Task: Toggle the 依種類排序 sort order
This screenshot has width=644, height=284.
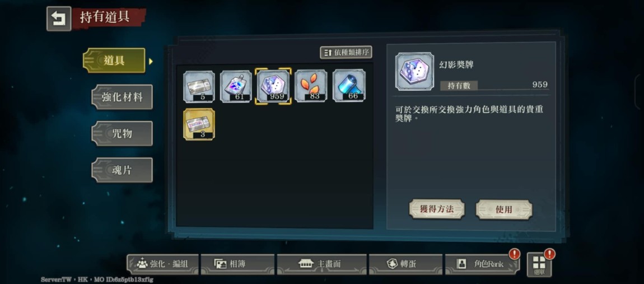Action: click(346, 52)
